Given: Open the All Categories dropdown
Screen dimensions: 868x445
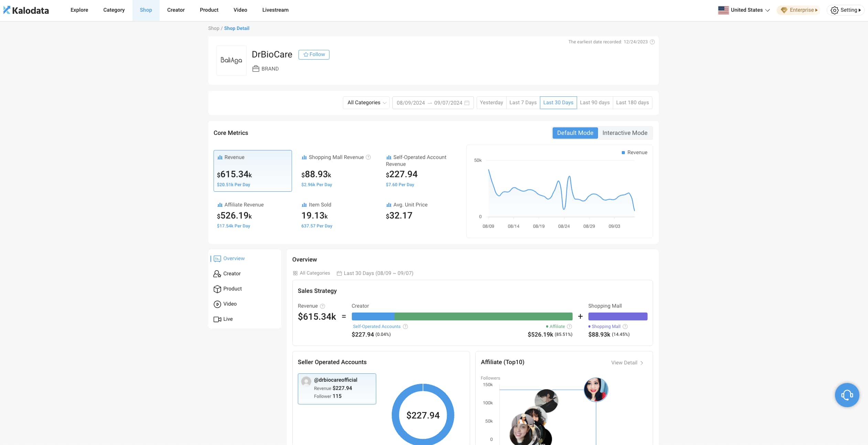Looking at the screenshot, I should (x=366, y=103).
